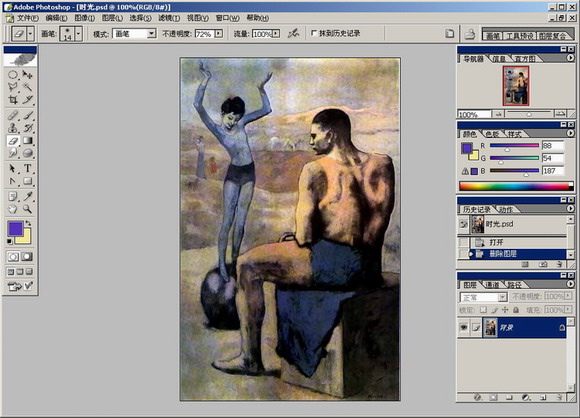Delete layer trash icon in Layers panel

[559, 397]
